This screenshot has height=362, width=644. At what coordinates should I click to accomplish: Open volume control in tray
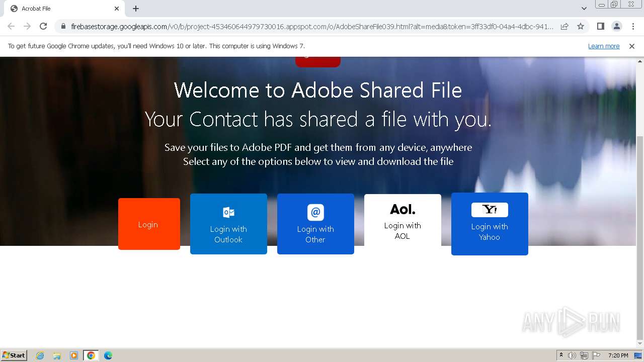572,355
